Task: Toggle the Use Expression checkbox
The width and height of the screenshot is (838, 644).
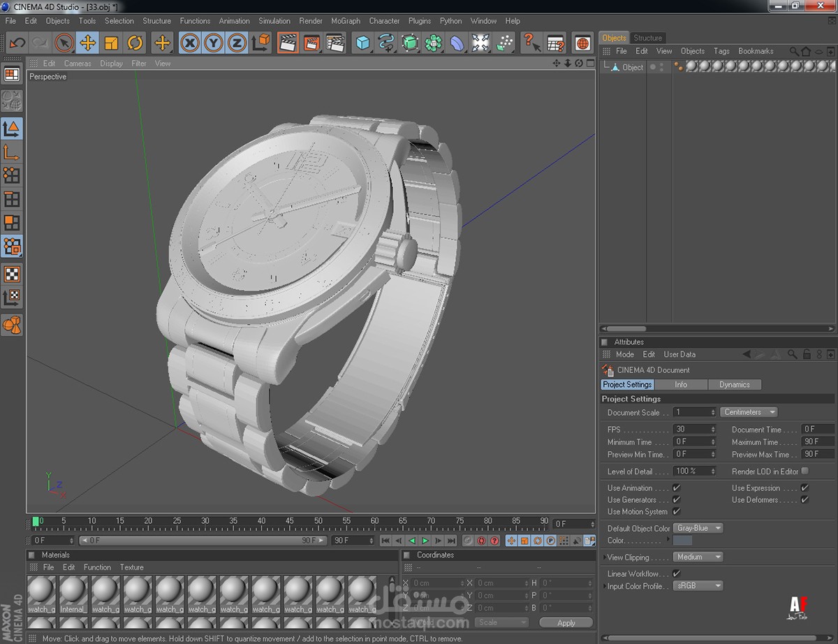Action: pyautogui.click(x=804, y=488)
